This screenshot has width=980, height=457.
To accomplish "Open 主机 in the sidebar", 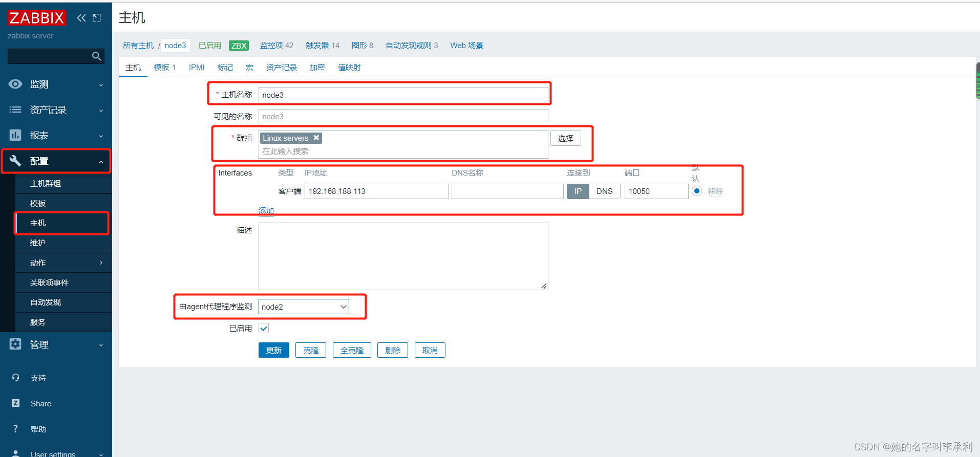I will 63,223.
